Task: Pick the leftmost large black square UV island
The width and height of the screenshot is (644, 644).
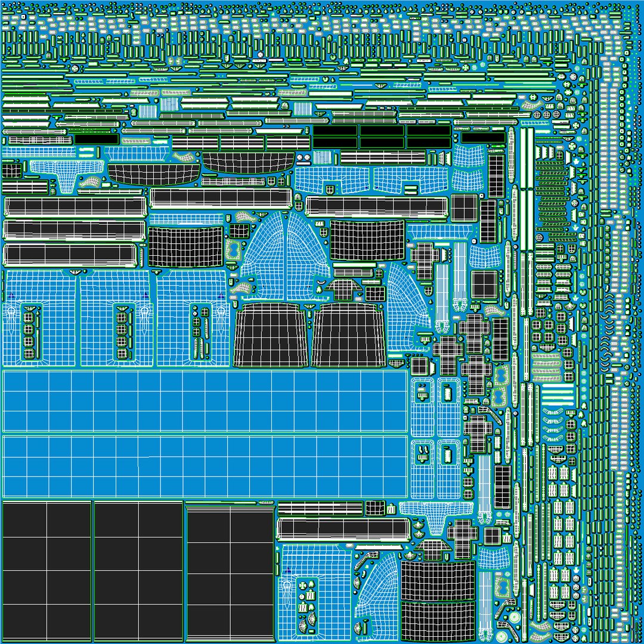Action: pos(47,572)
